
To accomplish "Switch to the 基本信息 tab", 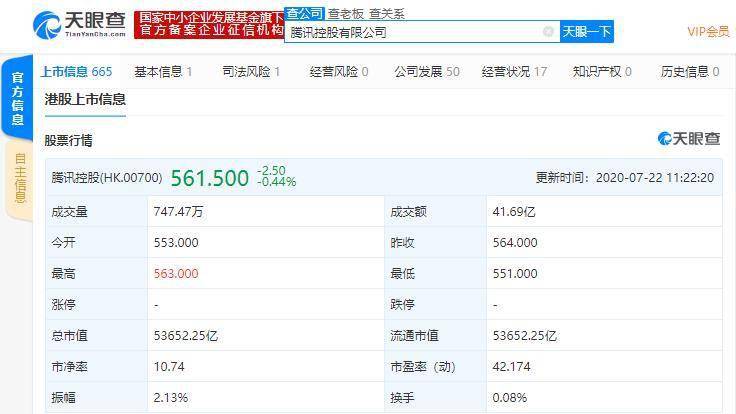I will [163, 71].
